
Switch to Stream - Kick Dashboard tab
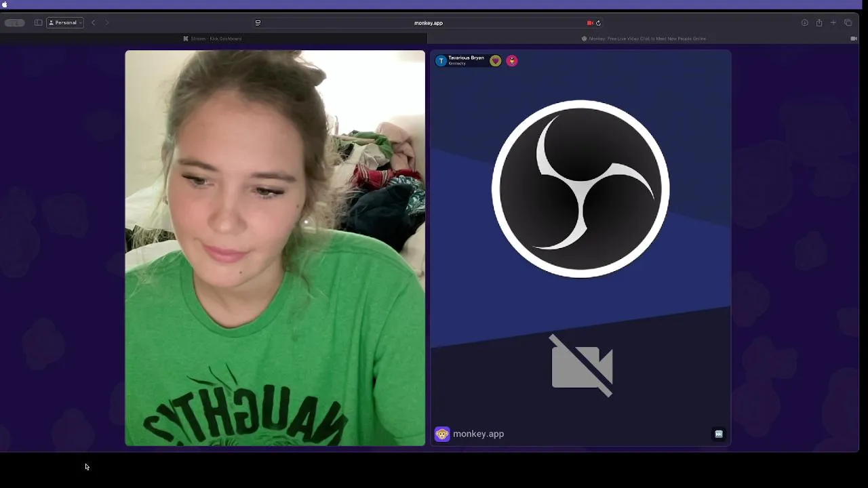coord(214,39)
